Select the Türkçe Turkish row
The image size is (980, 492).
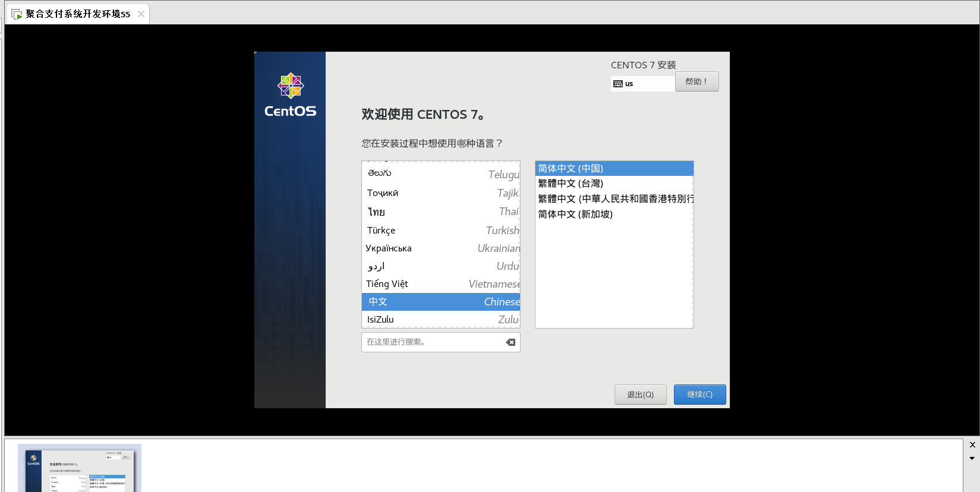[441, 231]
